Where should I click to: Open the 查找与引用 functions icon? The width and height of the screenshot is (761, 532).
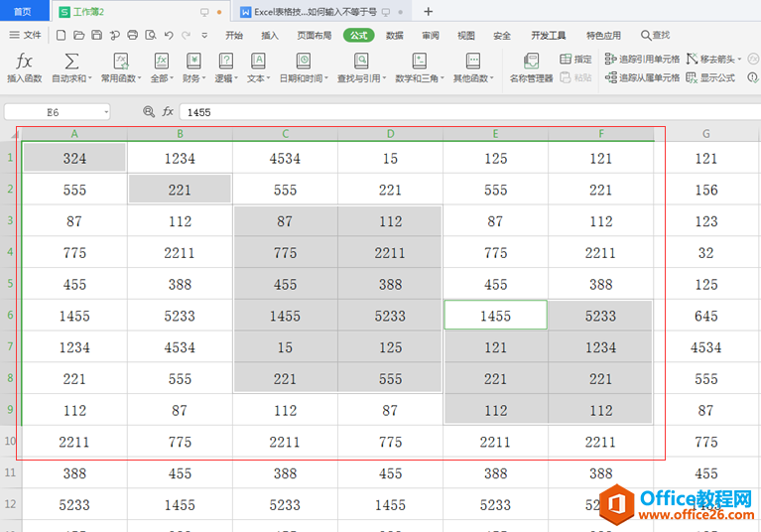pyautogui.click(x=361, y=62)
